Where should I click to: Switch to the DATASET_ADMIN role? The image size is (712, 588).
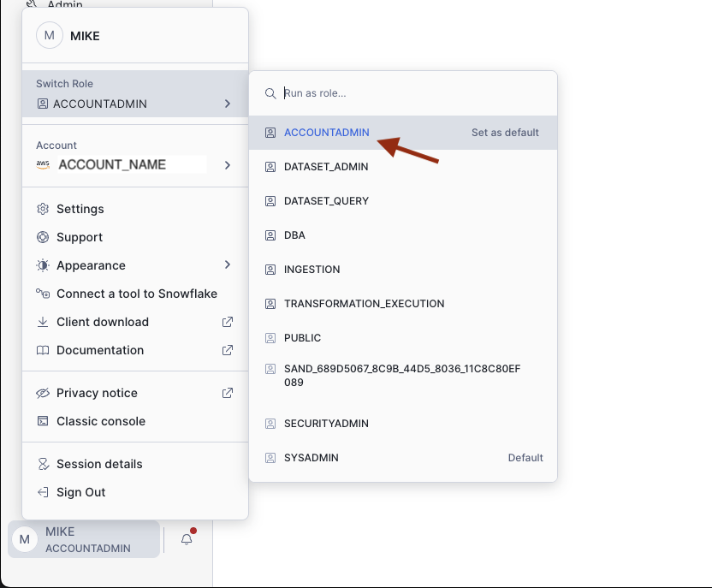pyautogui.click(x=403, y=167)
